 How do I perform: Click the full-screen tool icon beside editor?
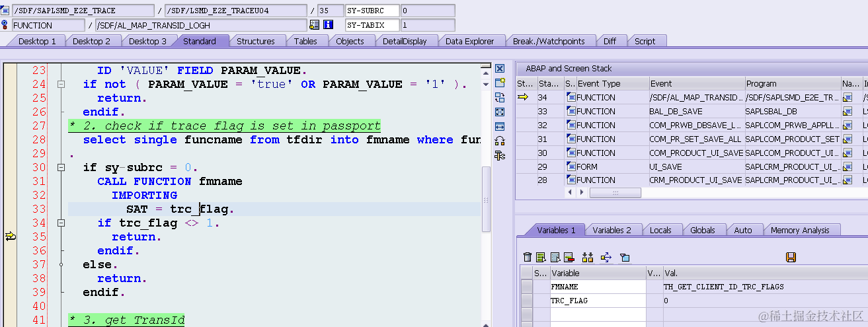pyautogui.click(x=500, y=112)
